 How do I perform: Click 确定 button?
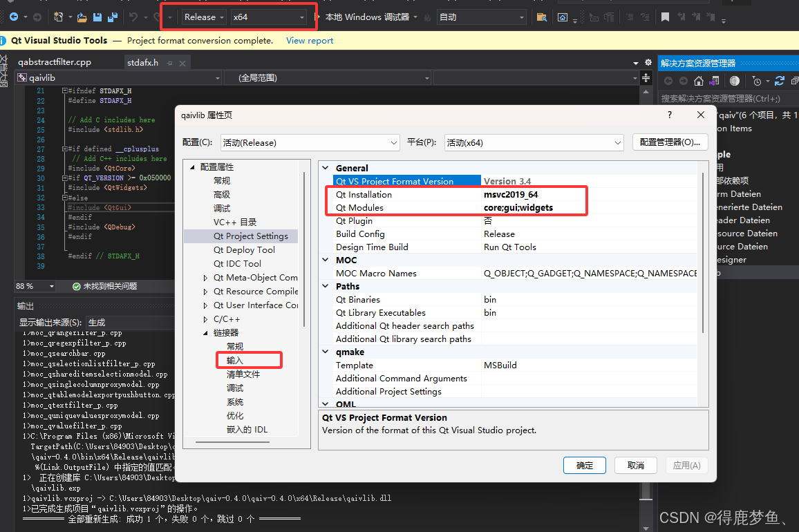tap(585, 465)
